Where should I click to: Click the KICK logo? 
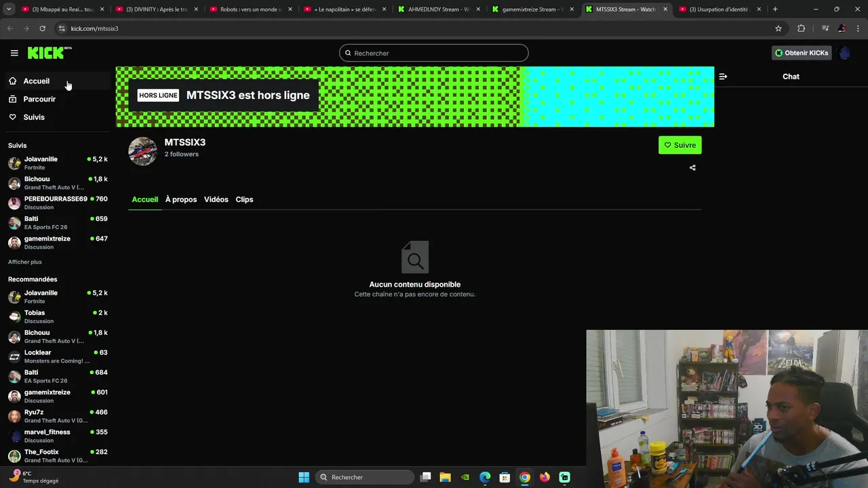(x=50, y=53)
